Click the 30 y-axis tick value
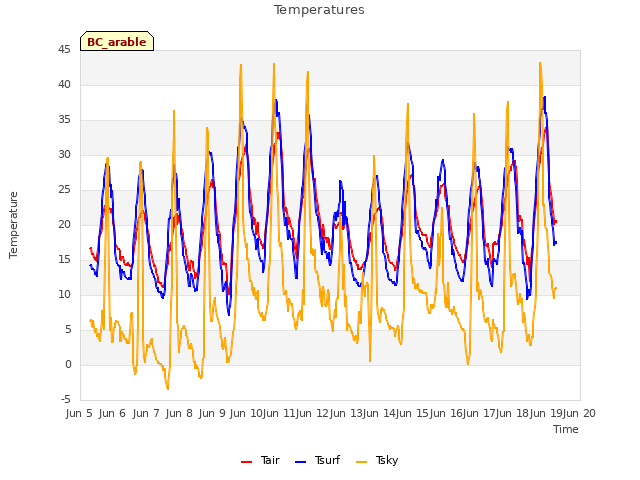 tap(64, 154)
